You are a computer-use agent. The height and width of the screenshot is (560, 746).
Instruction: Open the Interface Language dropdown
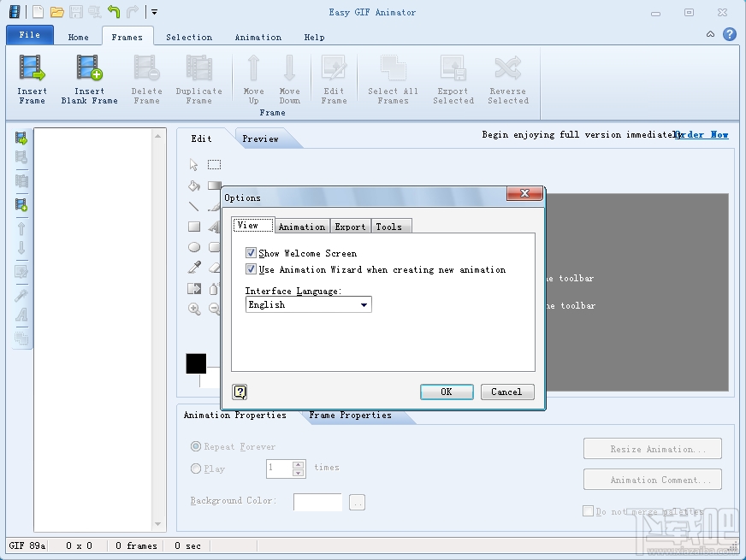click(364, 304)
